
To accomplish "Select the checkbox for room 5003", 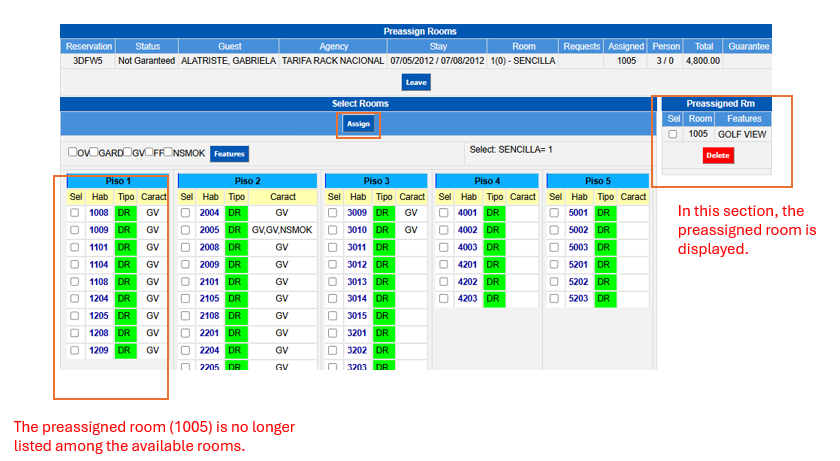I will tap(554, 247).
